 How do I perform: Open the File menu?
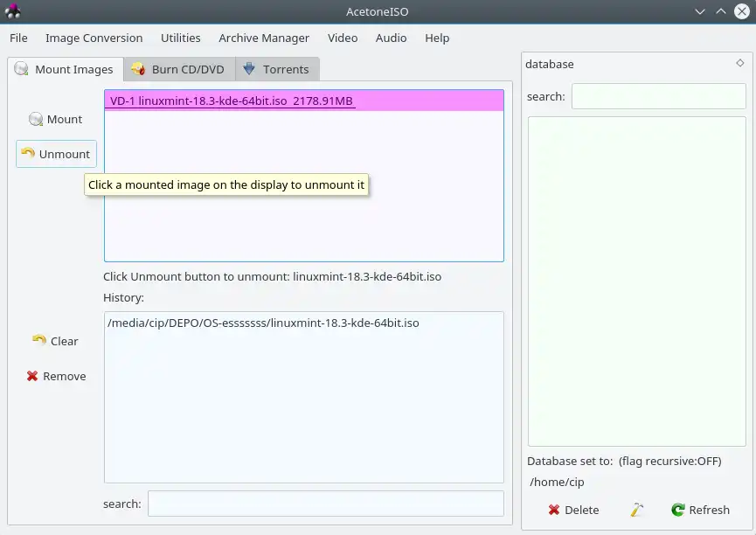click(18, 38)
